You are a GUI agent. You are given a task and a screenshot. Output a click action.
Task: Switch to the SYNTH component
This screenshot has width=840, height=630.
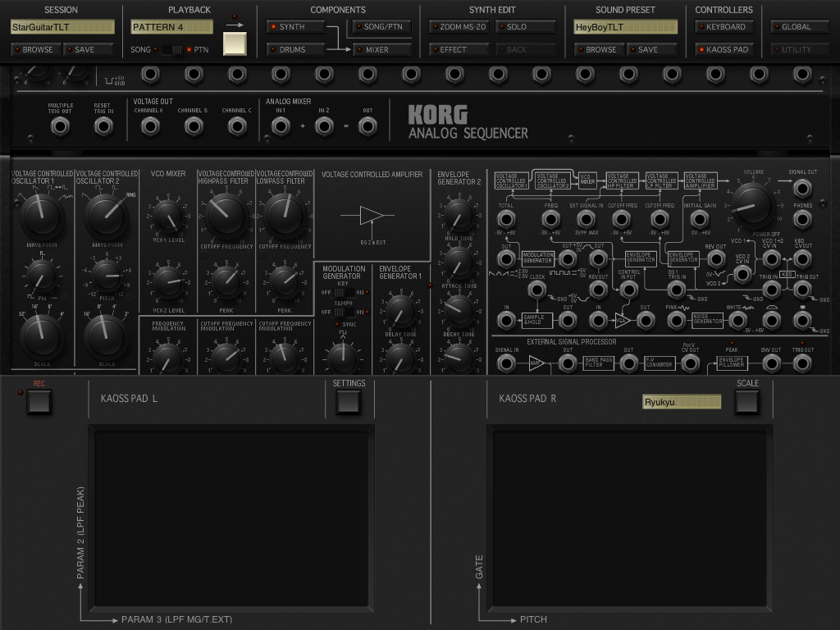(295, 27)
